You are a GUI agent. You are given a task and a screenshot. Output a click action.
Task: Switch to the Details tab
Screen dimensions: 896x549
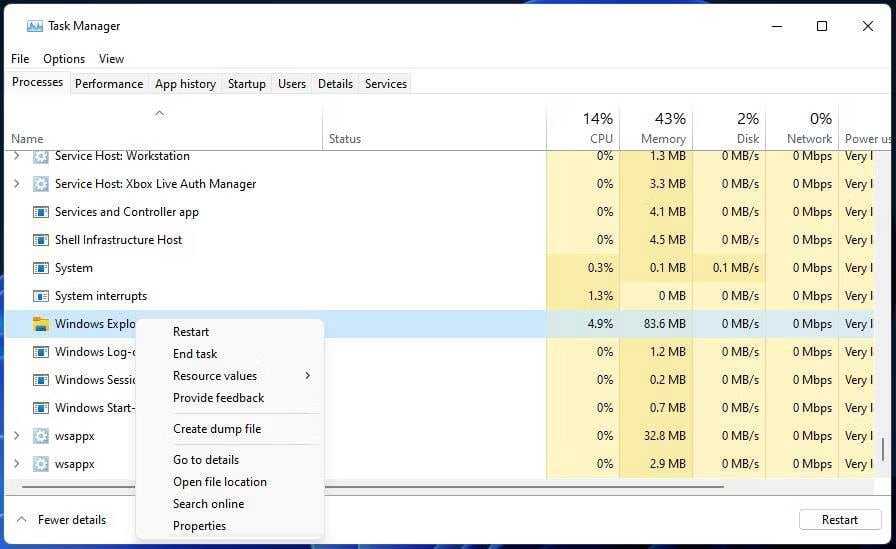tap(335, 84)
